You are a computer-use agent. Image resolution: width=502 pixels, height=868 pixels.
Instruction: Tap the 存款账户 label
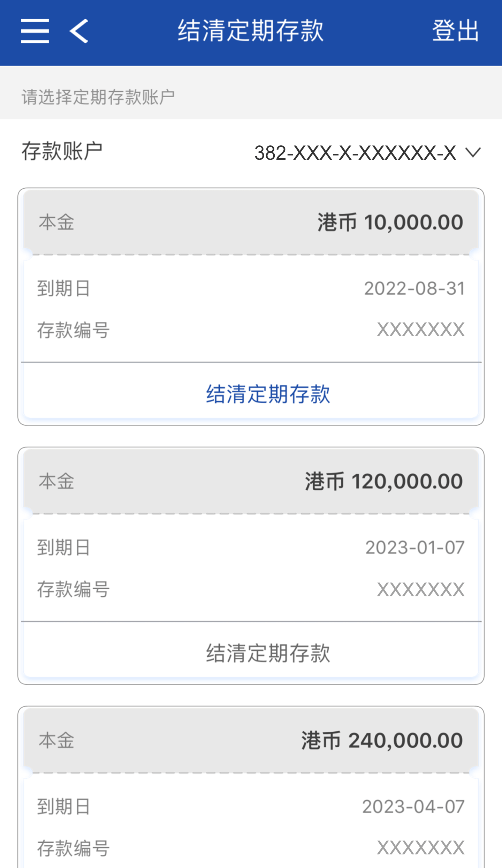click(x=62, y=152)
